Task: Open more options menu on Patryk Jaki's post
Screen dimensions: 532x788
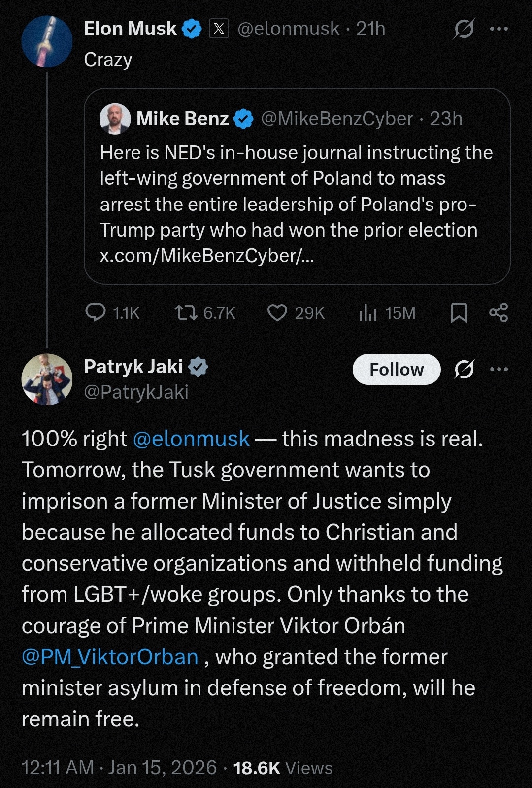Action: pyautogui.click(x=499, y=369)
